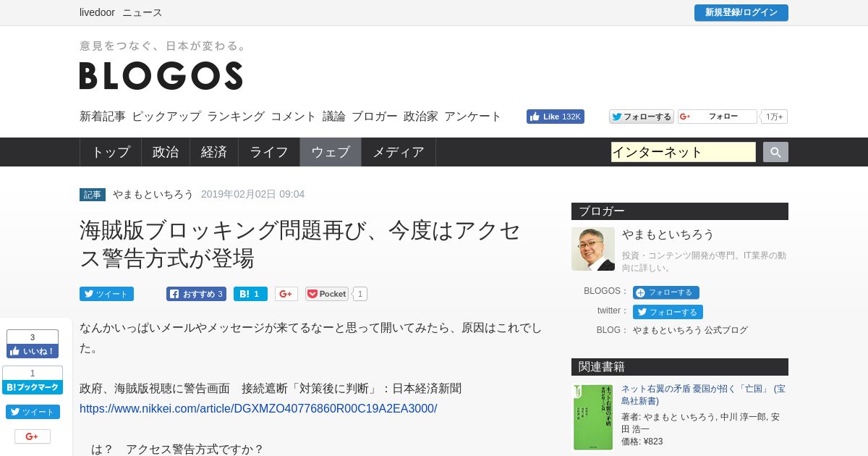Open the ライフ navigation tab

pyautogui.click(x=269, y=152)
